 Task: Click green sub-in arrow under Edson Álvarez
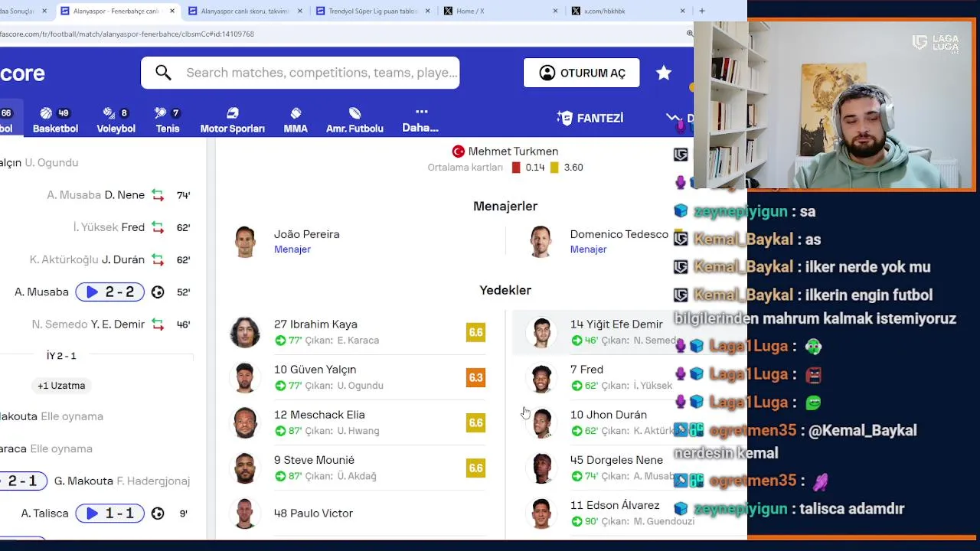577,521
